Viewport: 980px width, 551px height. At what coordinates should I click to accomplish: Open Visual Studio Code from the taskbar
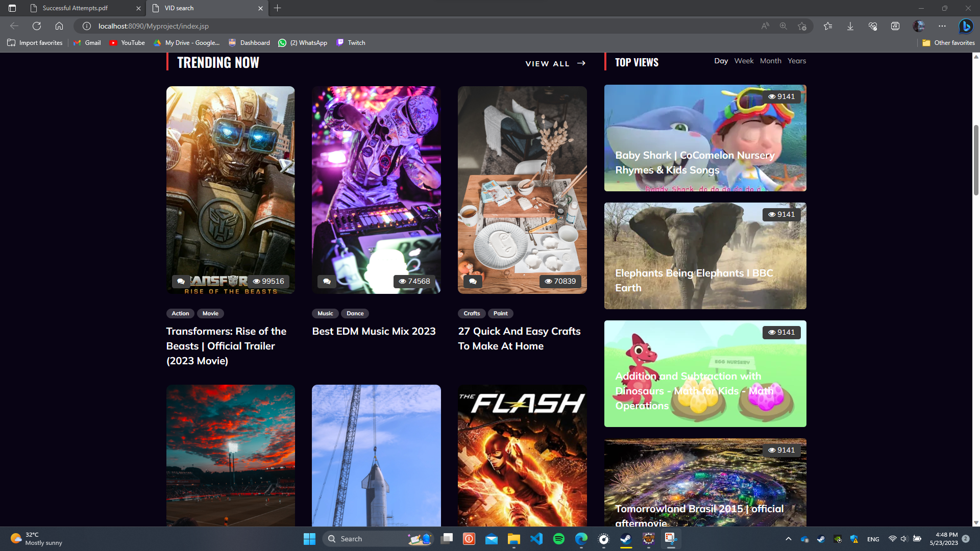(x=536, y=539)
